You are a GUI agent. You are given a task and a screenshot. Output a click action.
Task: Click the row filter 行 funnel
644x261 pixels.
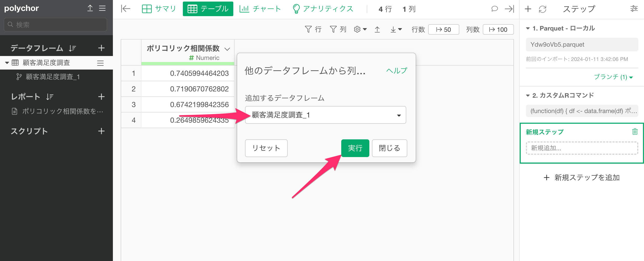tap(313, 29)
